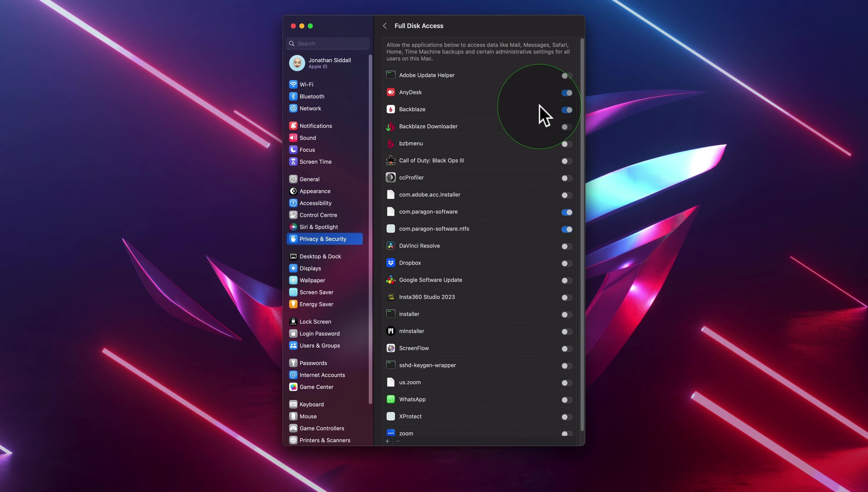Click the sidebar vertical scrollbar
The width and height of the screenshot is (868, 492).
370,229
